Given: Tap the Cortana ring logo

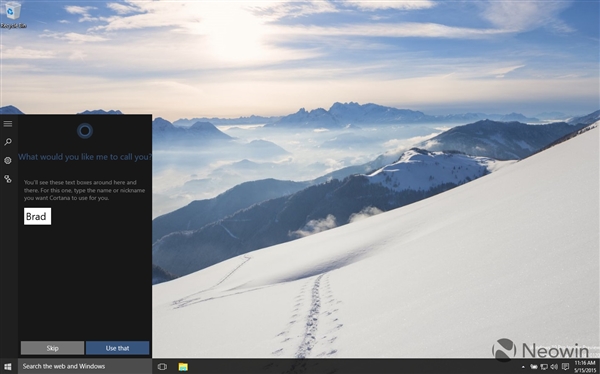Looking at the screenshot, I should tap(85, 131).
